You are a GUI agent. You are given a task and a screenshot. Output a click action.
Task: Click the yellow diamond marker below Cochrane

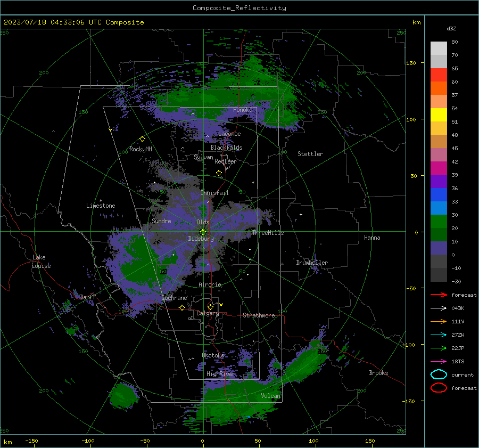(182, 307)
